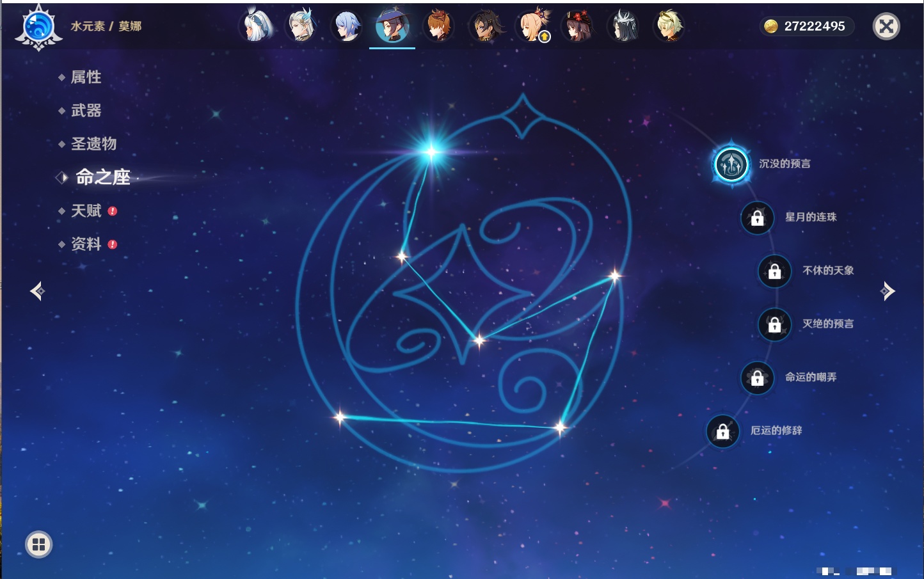
Task: Click the 星月的连珠 constellation label
Action: point(811,217)
